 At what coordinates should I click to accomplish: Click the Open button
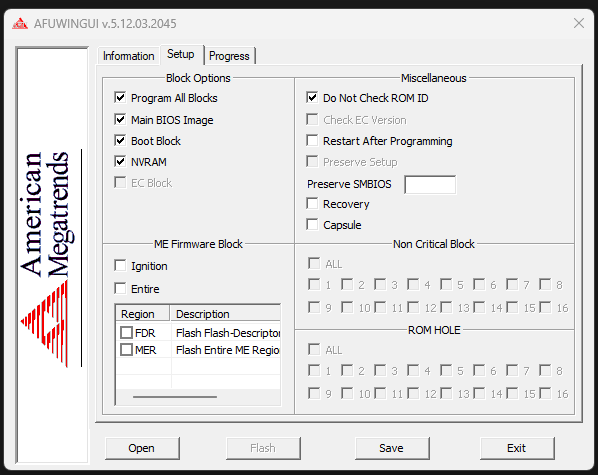[x=142, y=448]
